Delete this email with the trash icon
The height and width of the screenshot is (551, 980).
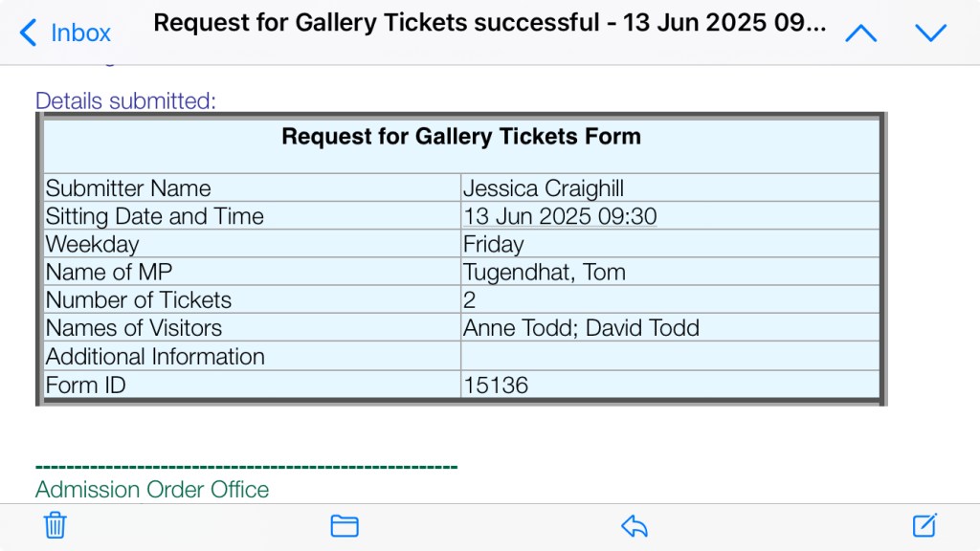56,525
